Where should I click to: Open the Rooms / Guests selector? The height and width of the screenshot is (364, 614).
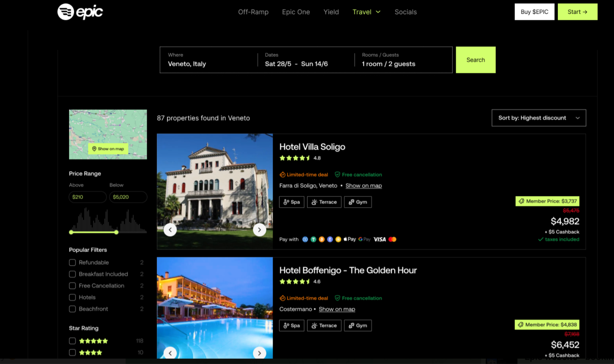(x=403, y=60)
